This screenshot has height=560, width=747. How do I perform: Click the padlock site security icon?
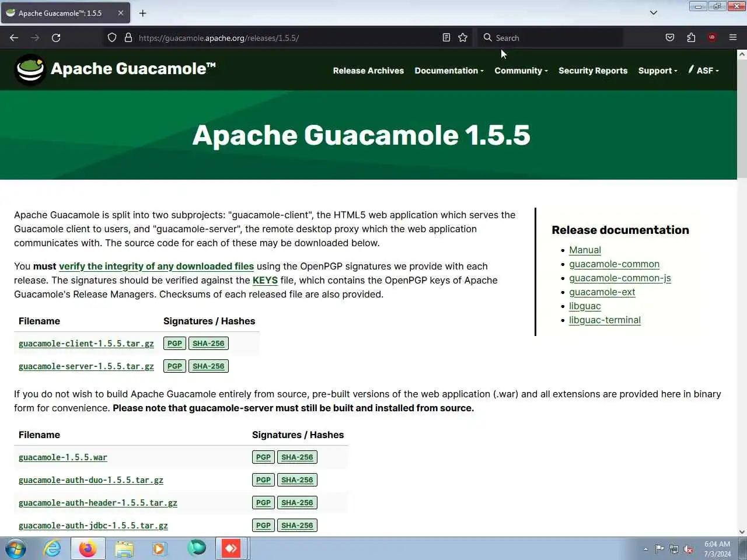click(128, 38)
